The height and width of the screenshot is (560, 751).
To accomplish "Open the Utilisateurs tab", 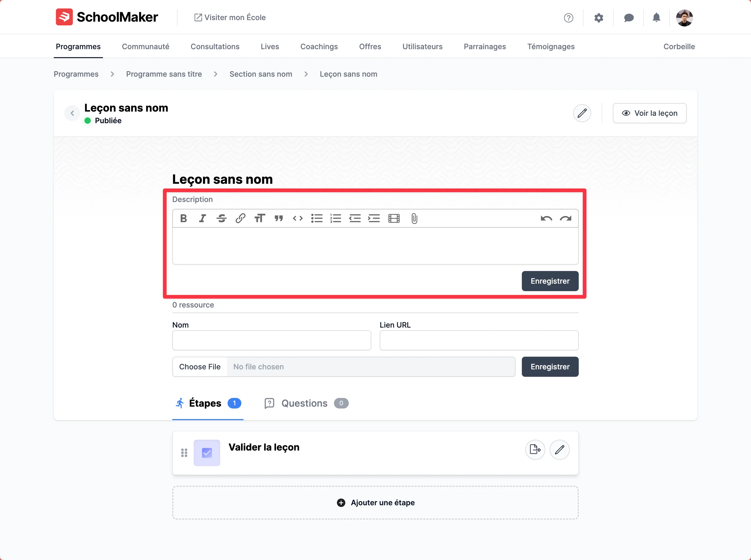I will [422, 47].
